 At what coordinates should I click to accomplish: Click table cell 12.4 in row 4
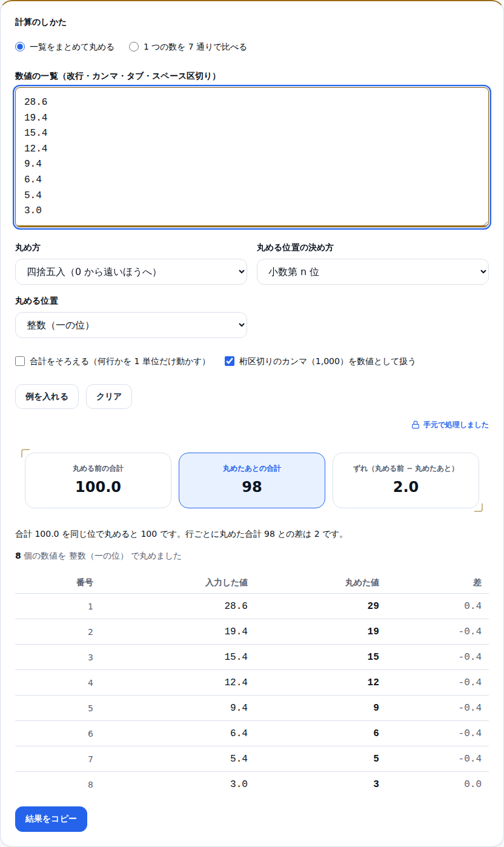(236, 682)
